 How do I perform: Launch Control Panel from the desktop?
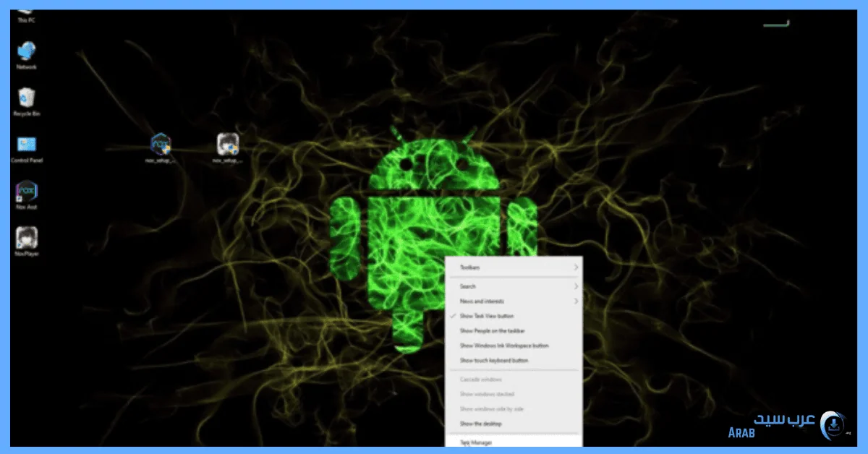(27, 145)
